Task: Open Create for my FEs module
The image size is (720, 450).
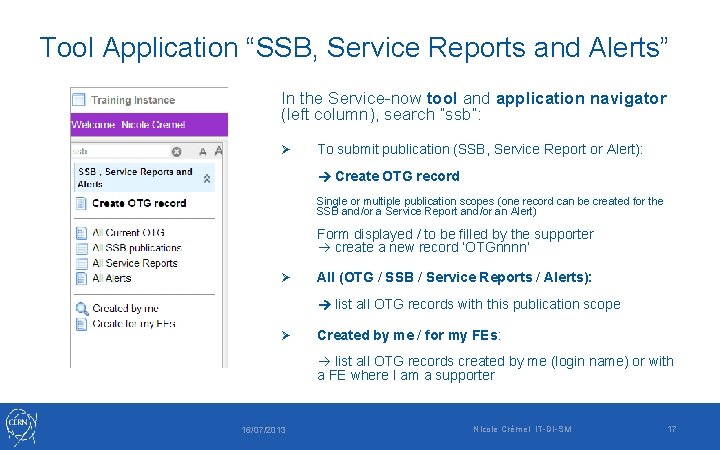Action: pyautogui.click(x=134, y=324)
